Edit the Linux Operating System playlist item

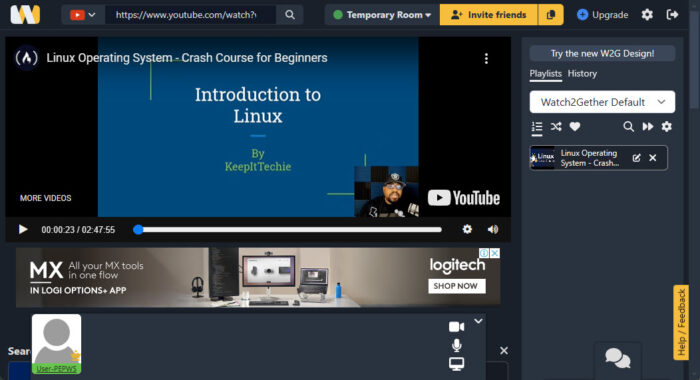(x=637, y=158)
